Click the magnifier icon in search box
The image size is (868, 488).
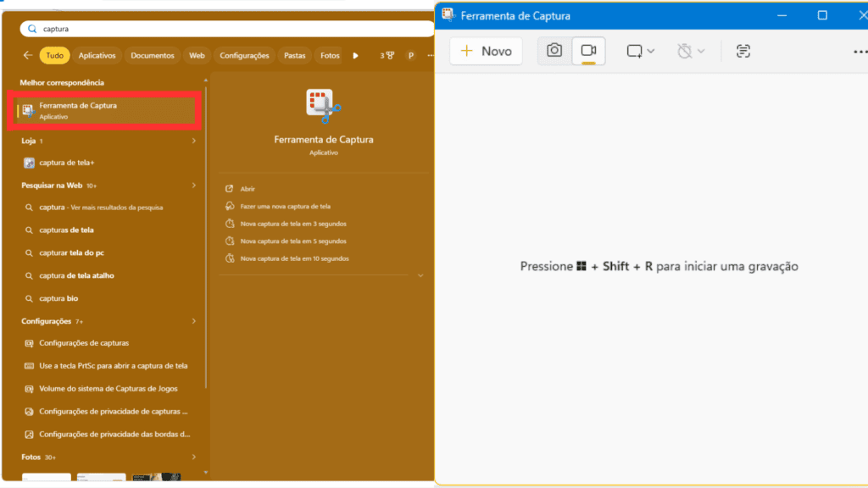pos(32,29)
